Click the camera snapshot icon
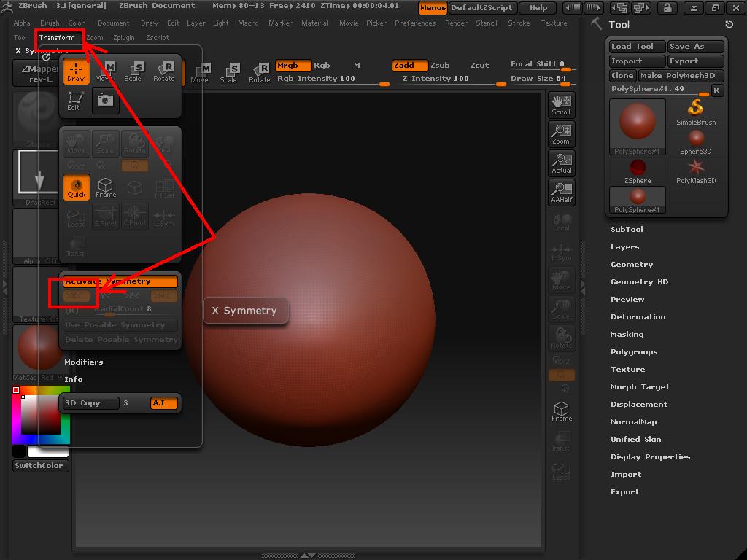The image size is (747, 560). [x=106, y=101]
